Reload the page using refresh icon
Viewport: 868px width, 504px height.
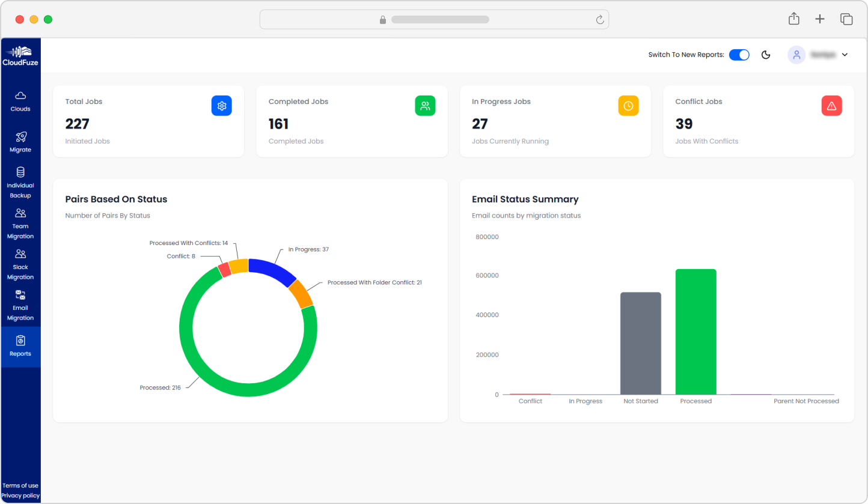click(x=599, y=20)
